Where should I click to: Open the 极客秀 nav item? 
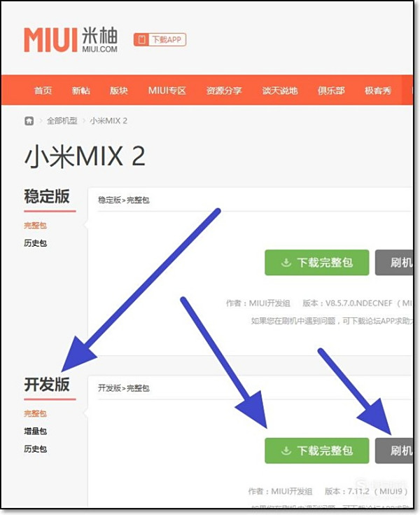(378, 90)
